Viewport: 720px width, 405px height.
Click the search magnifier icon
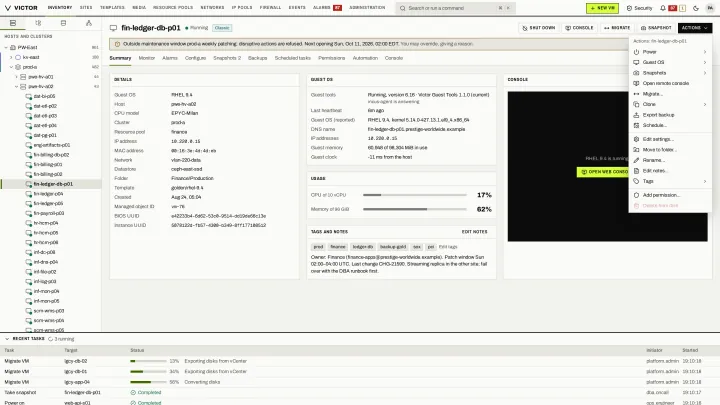(402, 8)
